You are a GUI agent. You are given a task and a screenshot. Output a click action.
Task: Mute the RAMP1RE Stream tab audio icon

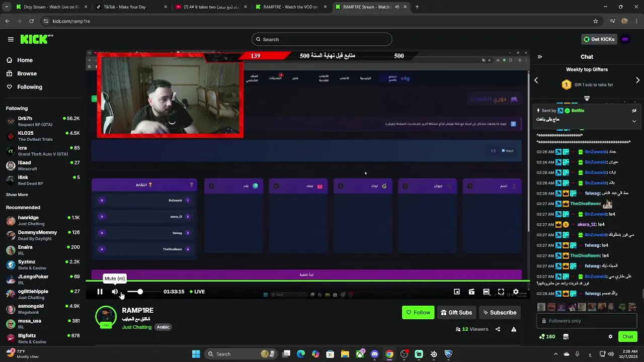397,7
